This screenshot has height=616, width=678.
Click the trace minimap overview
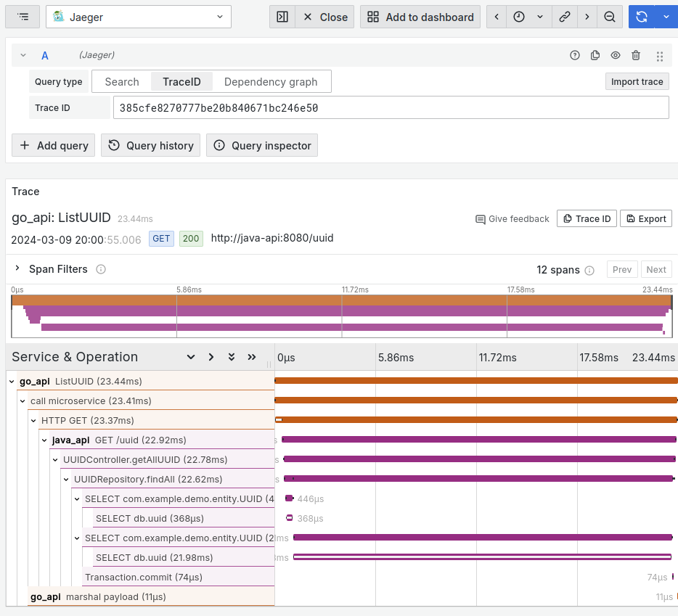pyautogui.click(x=342, y=316)
